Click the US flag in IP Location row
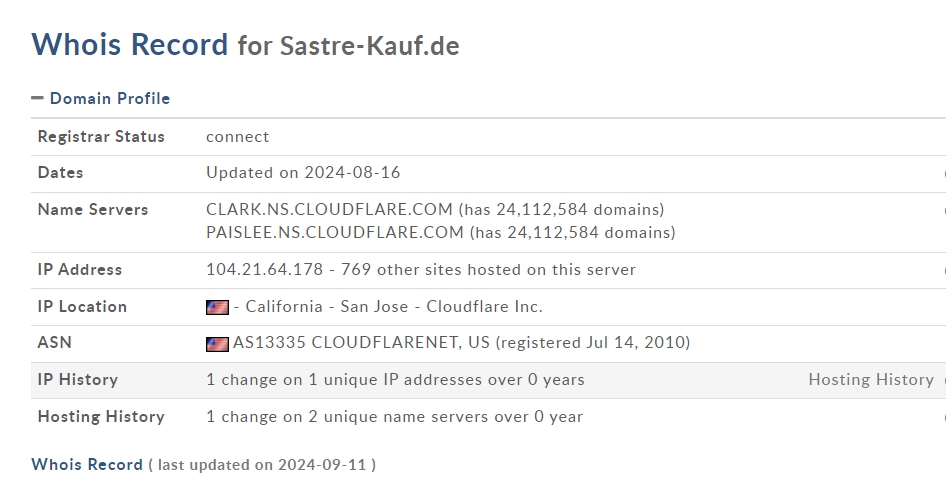Image resolution: width=946 pixels, height=482 pixels. tap(217, 307)
